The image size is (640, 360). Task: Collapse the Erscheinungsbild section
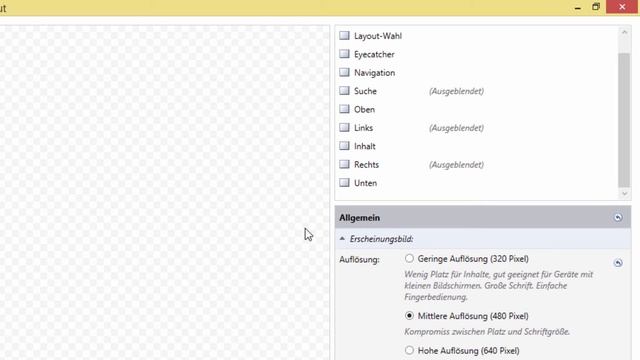click(x=342, y=239)
